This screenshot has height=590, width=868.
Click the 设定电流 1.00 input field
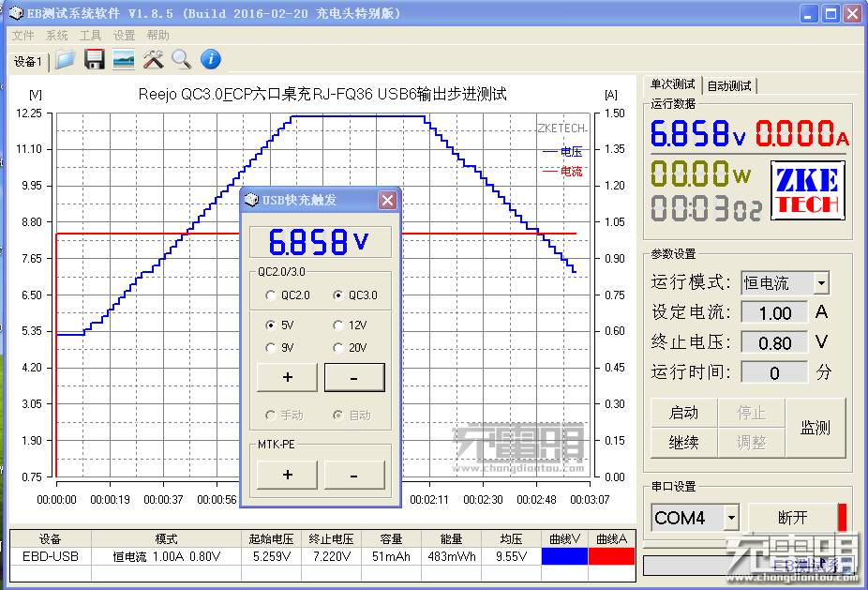pyautogui.click(x=774, y=313)
